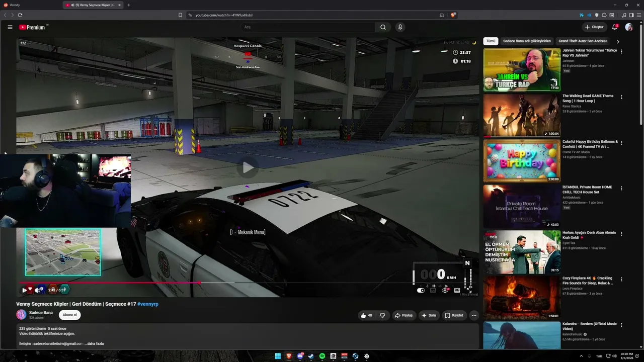The image size is (644, 362).
Task: Click the URL in the address bar
Action: [x=224, y=15]
